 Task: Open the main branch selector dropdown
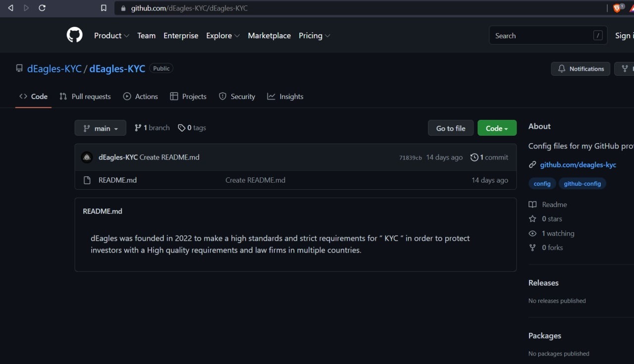[x=101, y=128]
